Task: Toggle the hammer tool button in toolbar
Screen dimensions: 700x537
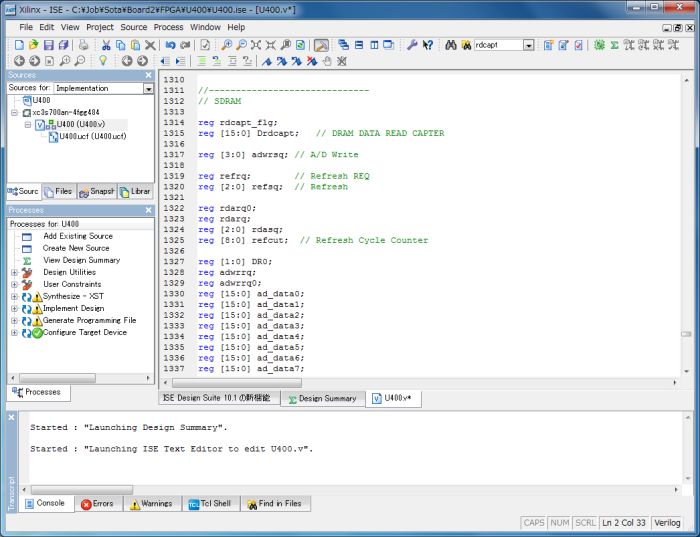Action: click(321, 45)
